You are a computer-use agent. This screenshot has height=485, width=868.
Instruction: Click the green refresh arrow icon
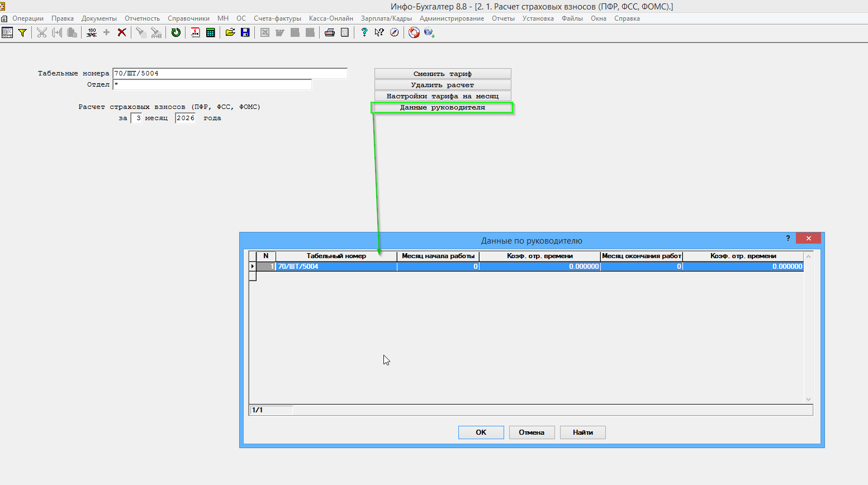[176, 32]
